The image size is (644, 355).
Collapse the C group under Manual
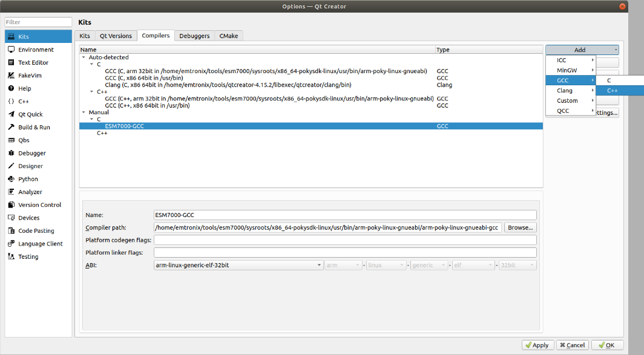click(x=91, y=119)
